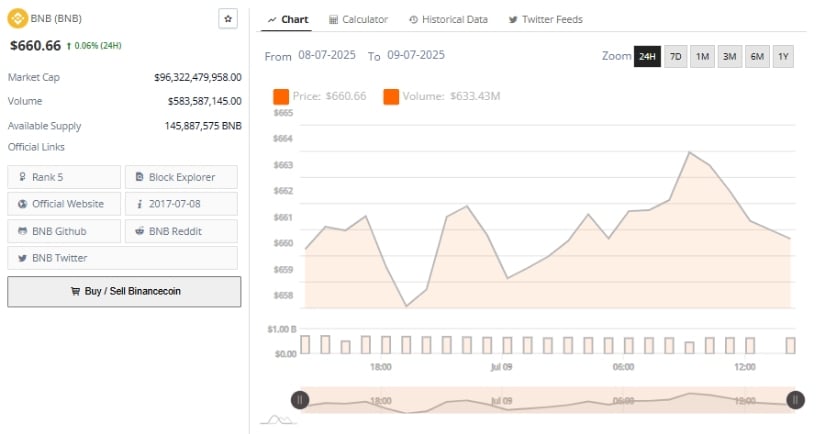The height and width of the screenshot is (434, 825).
Task: Click the Rank 5 ribbon icon
Action: [22, 177]
